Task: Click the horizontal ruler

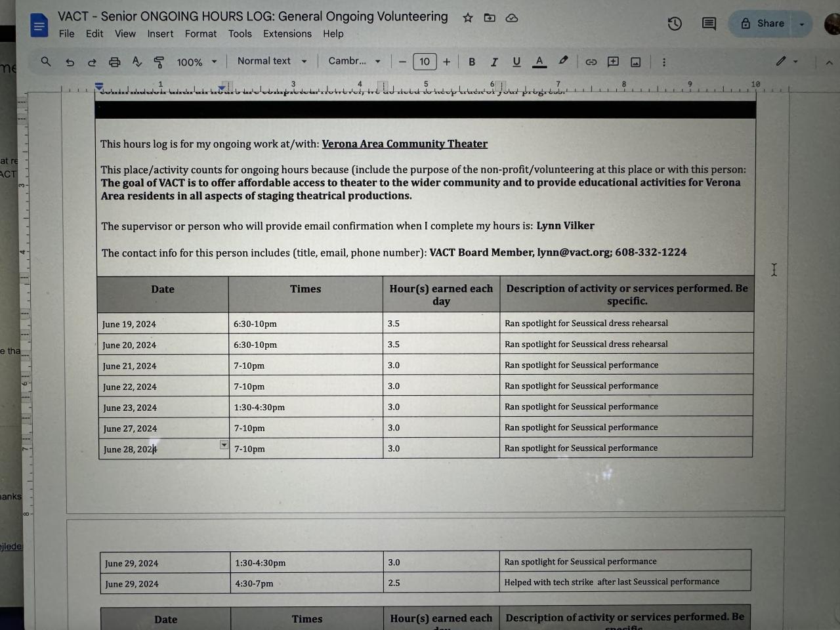Action: click(x=427, y=86)
